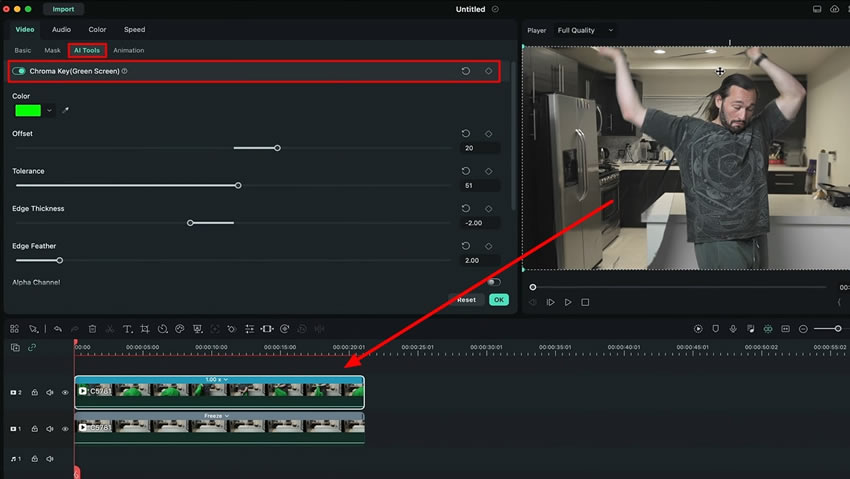Delete selected clip with the trash icon
The height and width of the screenshot is (479, 850).
click(92, 329)
